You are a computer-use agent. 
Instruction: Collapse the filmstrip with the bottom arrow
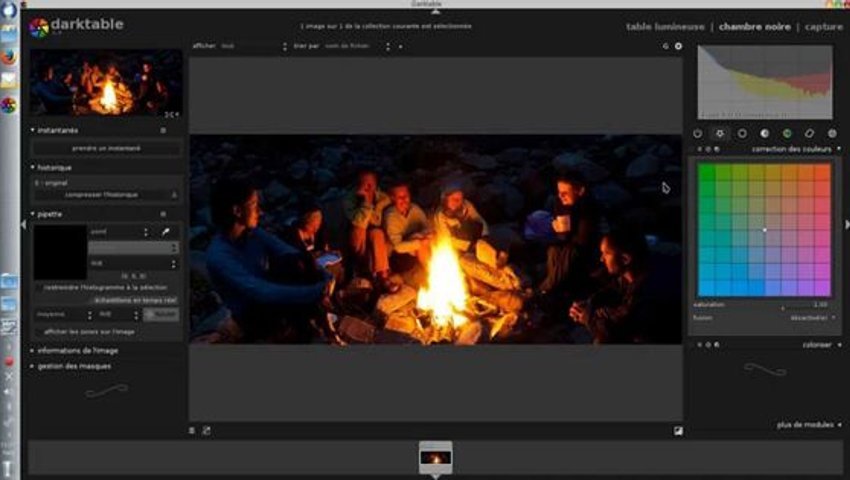435,477
